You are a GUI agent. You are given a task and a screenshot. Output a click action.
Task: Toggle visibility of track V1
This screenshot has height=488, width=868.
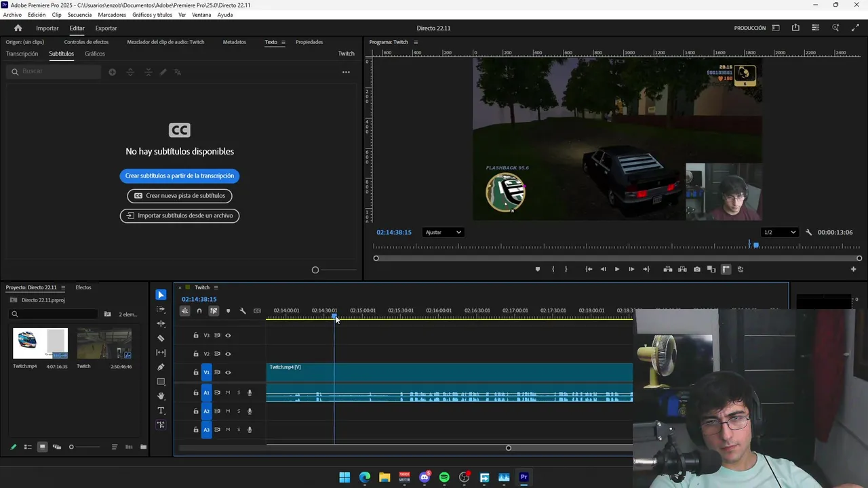click(x=228, y=372)
